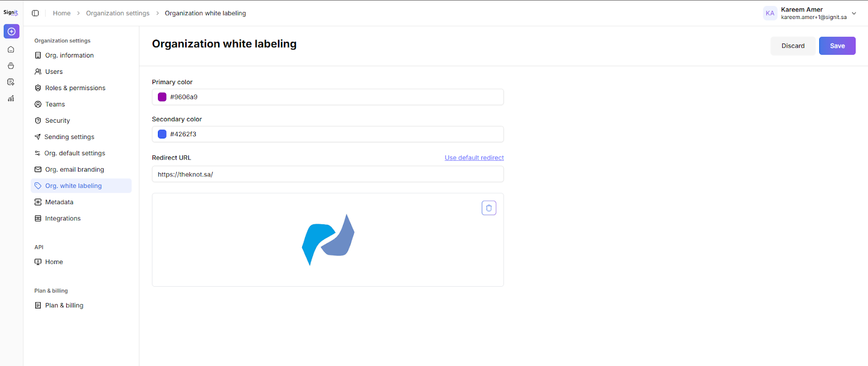Open Org. information settings
This screenshot has width=868, height=366.
click(x=69, y=55)
